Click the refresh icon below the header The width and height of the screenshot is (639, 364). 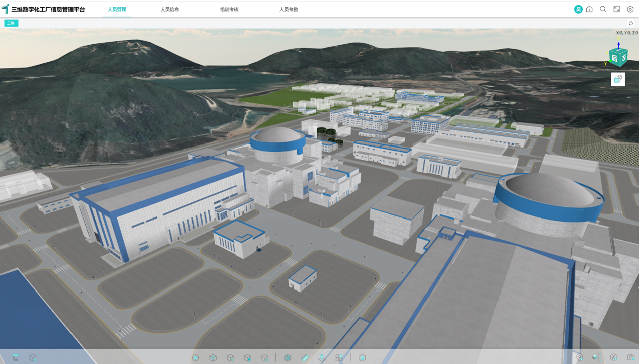click(631, 23)
